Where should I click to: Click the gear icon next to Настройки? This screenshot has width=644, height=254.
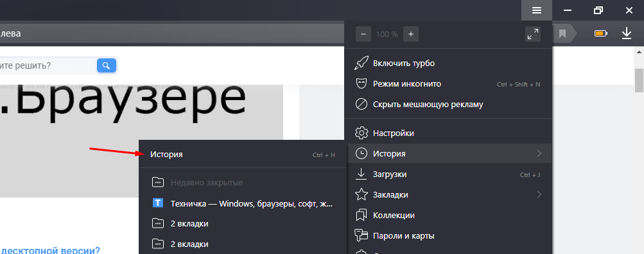click(x=361, y=133)
